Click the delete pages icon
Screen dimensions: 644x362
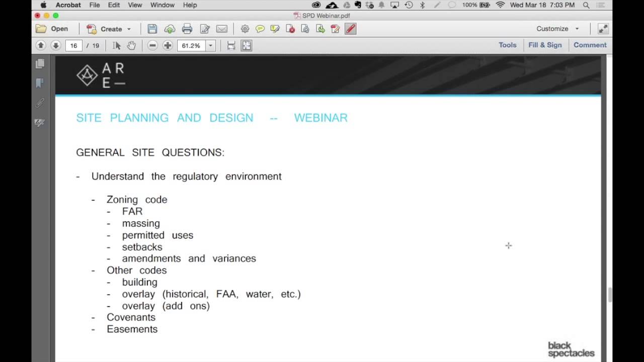290,29
